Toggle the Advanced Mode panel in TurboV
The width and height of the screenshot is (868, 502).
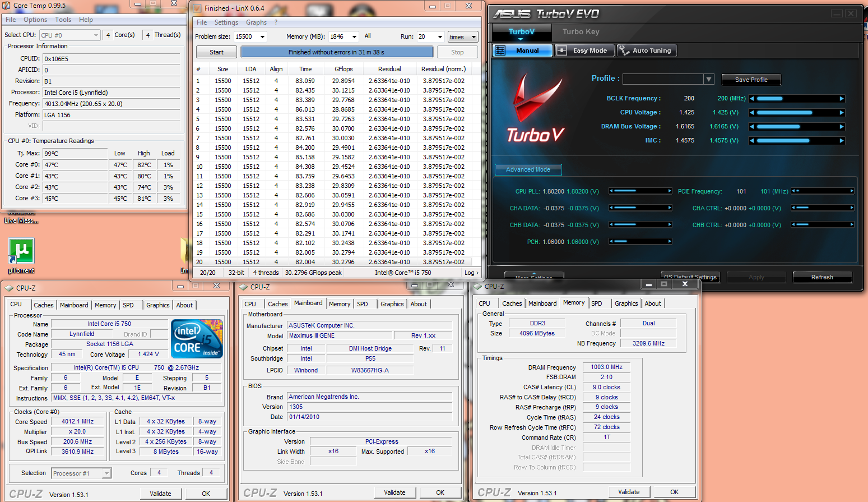(528, 169)
